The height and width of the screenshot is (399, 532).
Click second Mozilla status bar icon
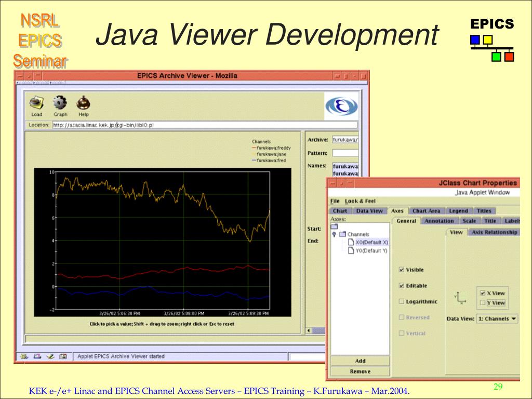click(37, 356)
